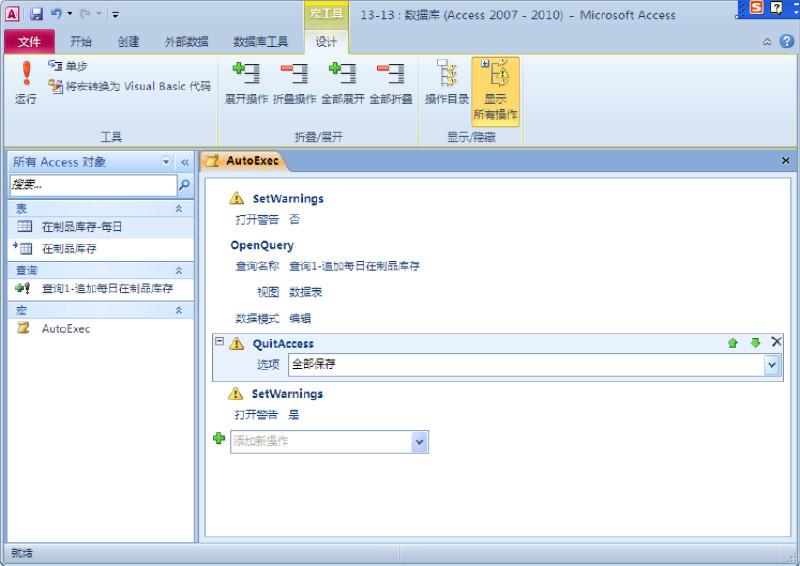Click first SetWarnings warning triangle icon

[237, 198]
